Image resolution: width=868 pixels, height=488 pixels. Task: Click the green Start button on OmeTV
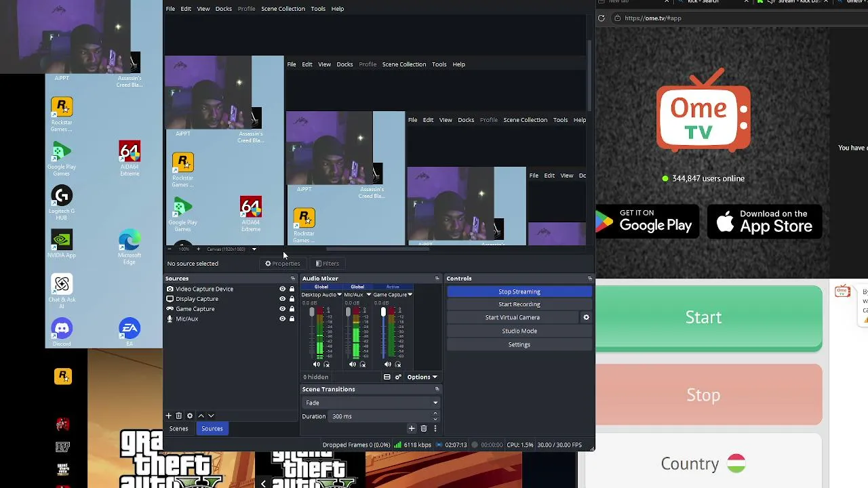pyautogui.click(x=703, y=318)
